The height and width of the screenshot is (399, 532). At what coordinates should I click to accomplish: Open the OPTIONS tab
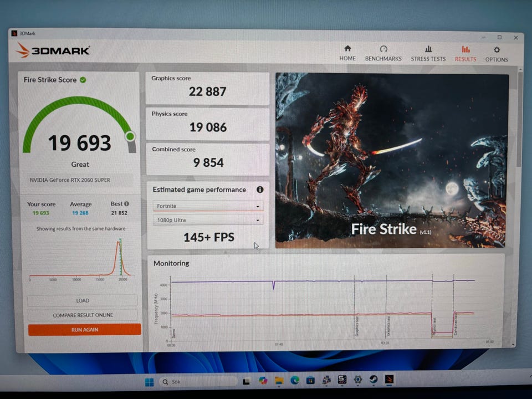tap(497, 54)
